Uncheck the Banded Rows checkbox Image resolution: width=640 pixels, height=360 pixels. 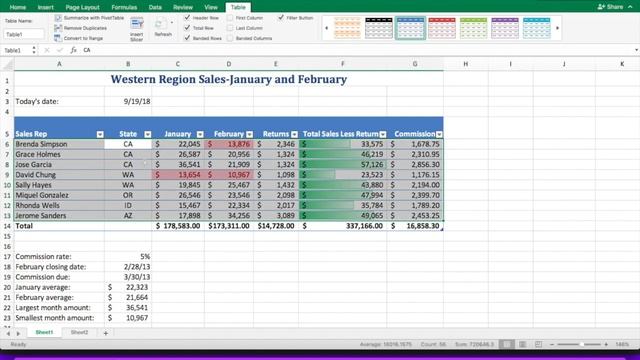pos(187,38)
